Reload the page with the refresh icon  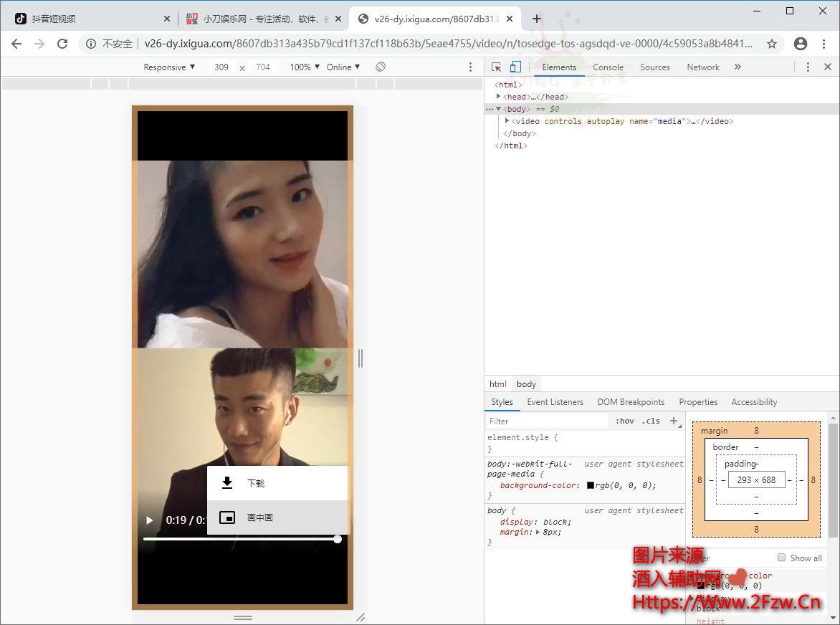click(62, 44)
